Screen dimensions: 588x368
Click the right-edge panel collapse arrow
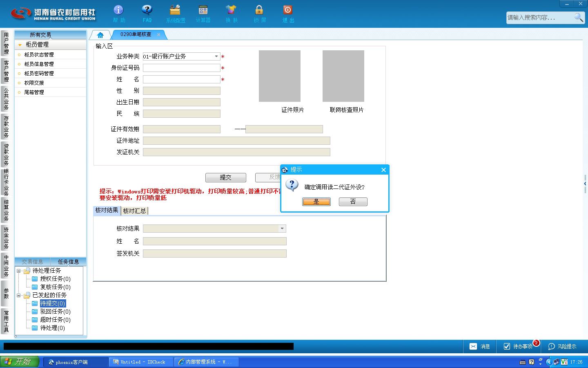tap(586, 184)
